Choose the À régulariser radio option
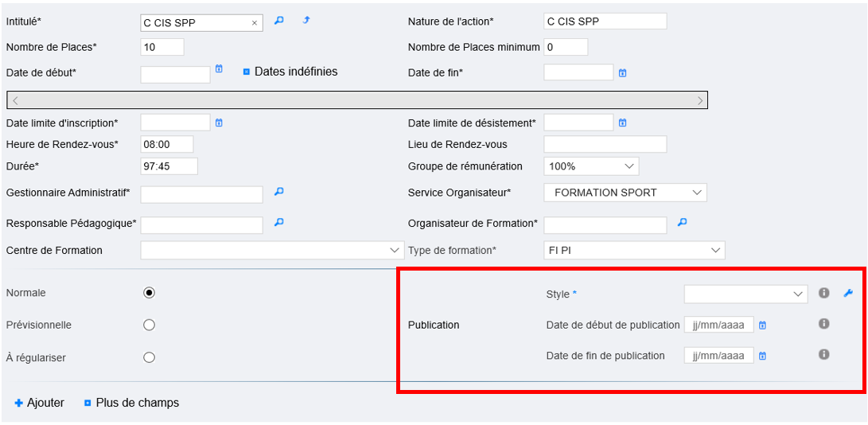The image size is (868, 425). 149,357
